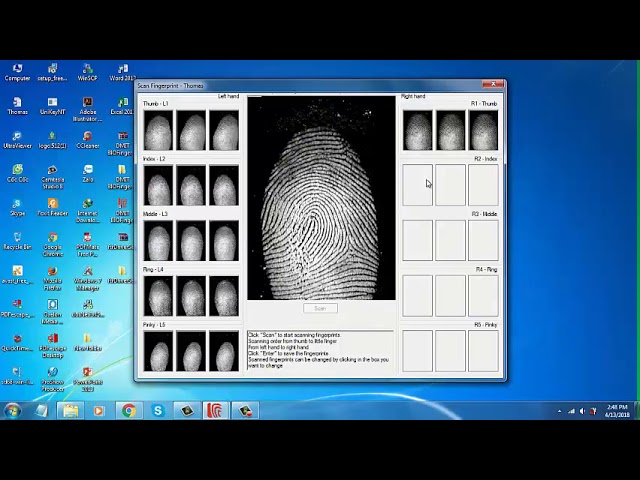The image size is (640, 480).
Task: Open New folder on desktop
Action: click(87, 342)
